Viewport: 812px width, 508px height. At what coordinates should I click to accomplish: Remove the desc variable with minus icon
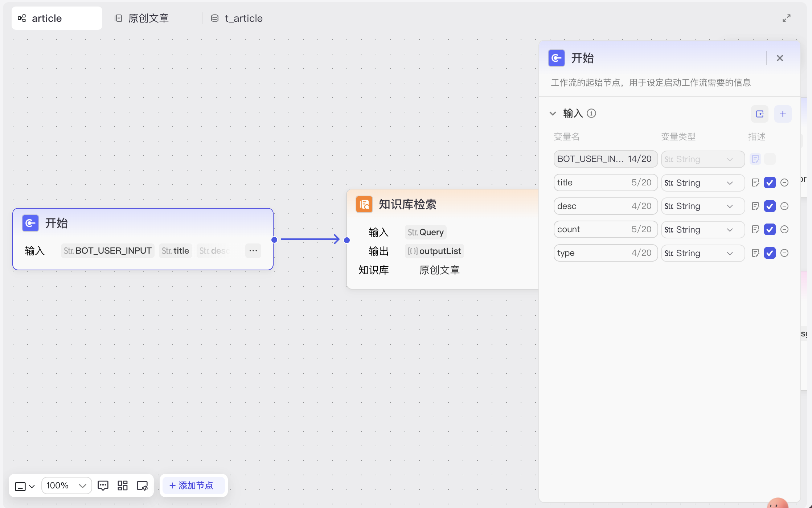coord(784,206)
